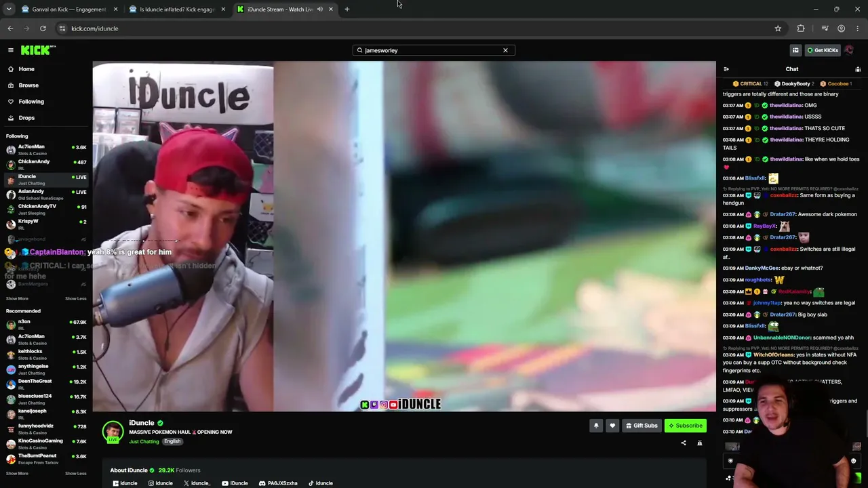Screen dimensions: 868x488
Task: Open iDuncle's X profile link
Action: [x=197, y=483]
